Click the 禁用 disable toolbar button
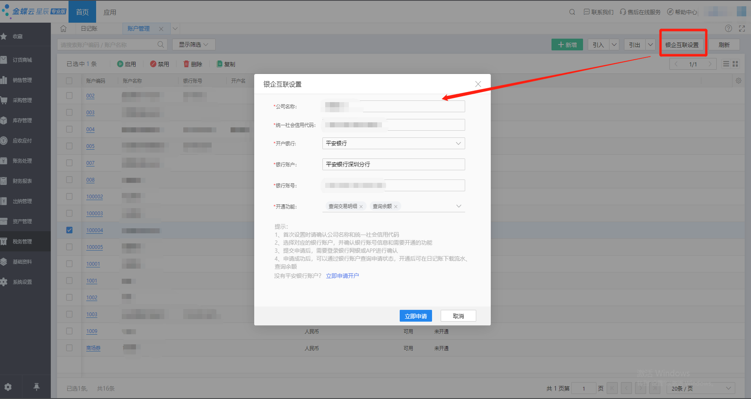This screenshot has height=399, width=753. (159, 64)
